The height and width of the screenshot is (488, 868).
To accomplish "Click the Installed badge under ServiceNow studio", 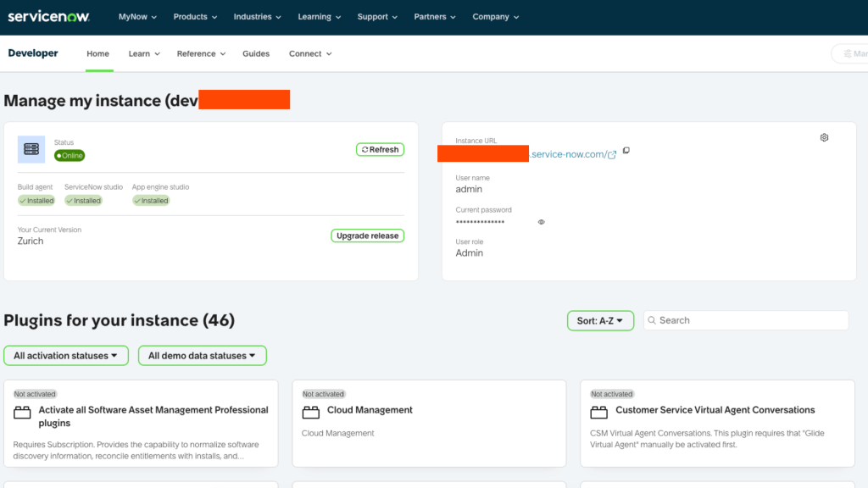I will click(x=83, y=200).
